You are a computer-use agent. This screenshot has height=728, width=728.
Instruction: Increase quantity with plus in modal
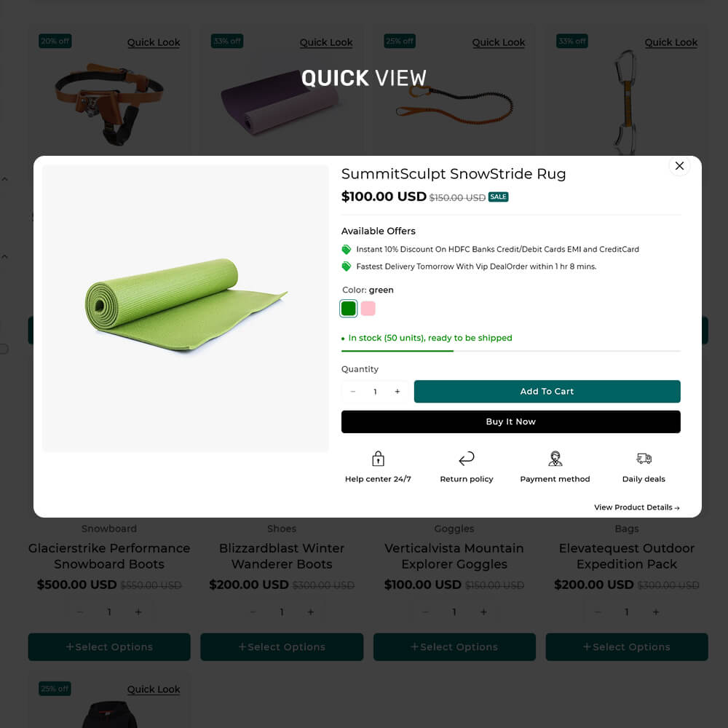(x=397, y=392)
